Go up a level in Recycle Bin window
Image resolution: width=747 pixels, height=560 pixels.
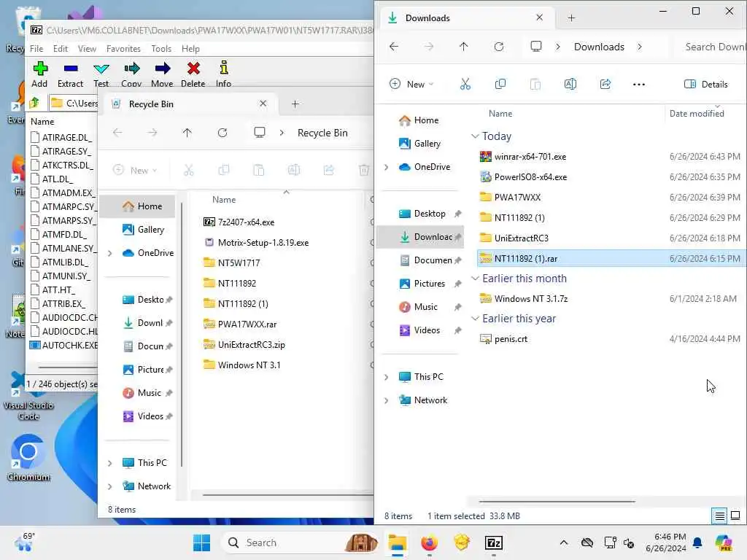(187, 133)
